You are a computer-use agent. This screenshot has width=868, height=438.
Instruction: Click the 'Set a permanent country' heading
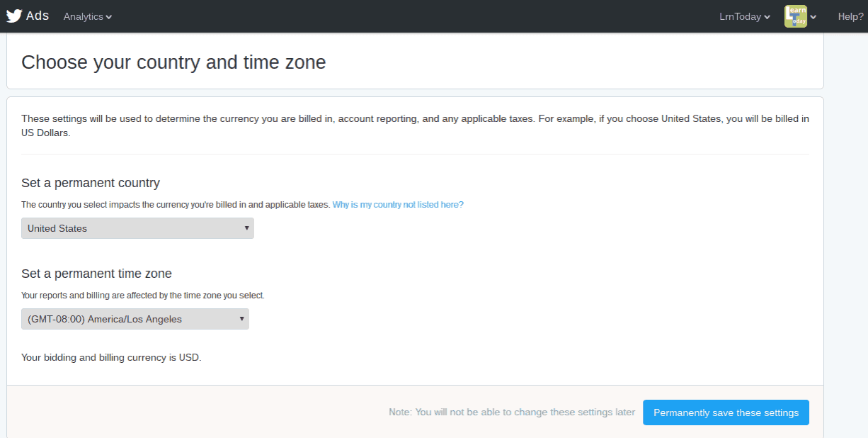click(91, 183)
